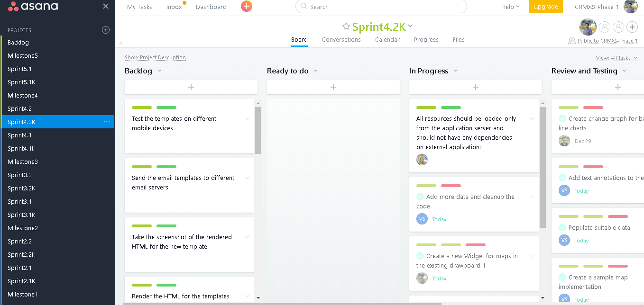
Task: Open the Sprint4.2K title dropdown
Action: [409, 27]
